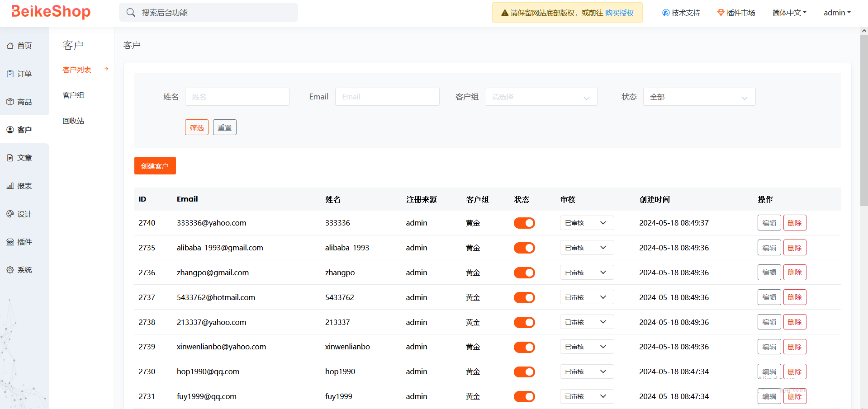Toggle status switch for zhangpo customer

524,273
